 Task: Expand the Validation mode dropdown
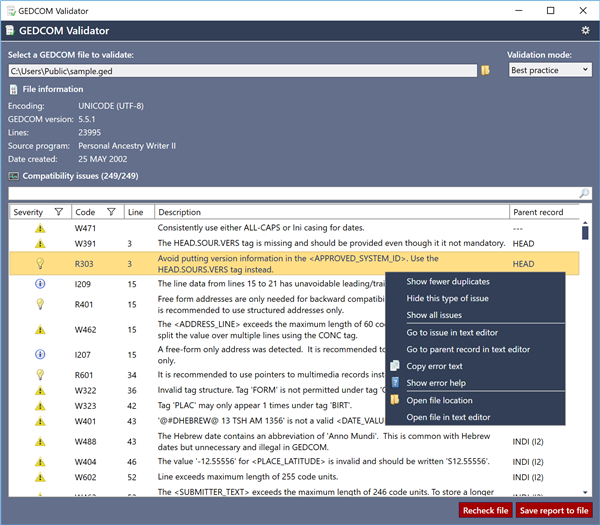(549, 70)
